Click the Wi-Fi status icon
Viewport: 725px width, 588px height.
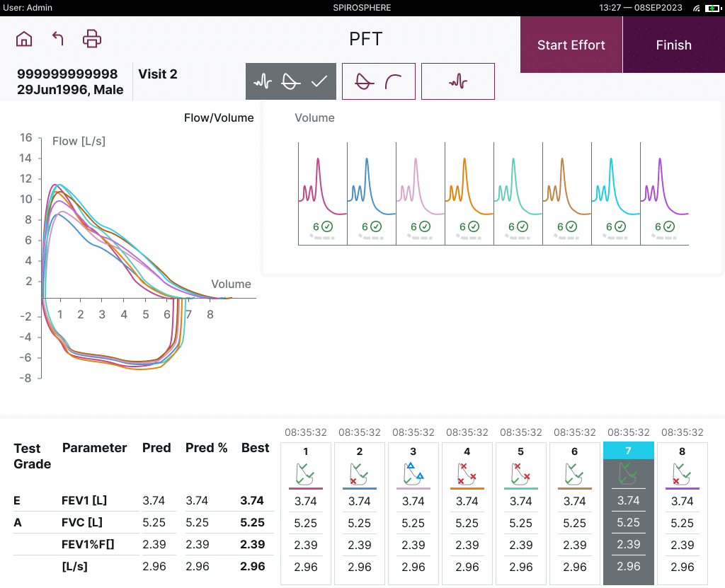pyautogui.click(x=697, y=7)
